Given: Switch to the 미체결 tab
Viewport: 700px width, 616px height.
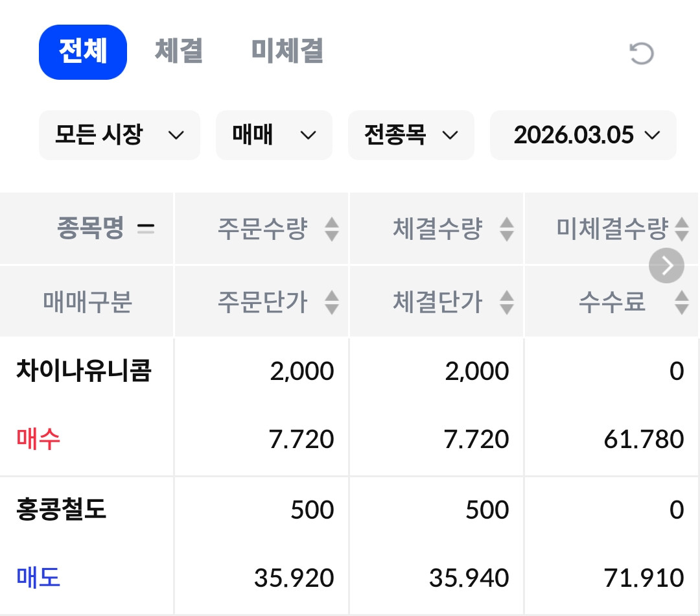Looking at the screenshot, I should 287,52.
